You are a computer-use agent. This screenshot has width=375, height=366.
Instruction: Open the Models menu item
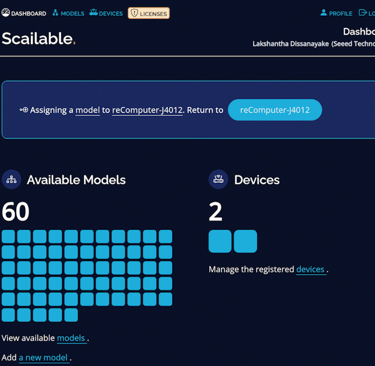coord(68,13)
